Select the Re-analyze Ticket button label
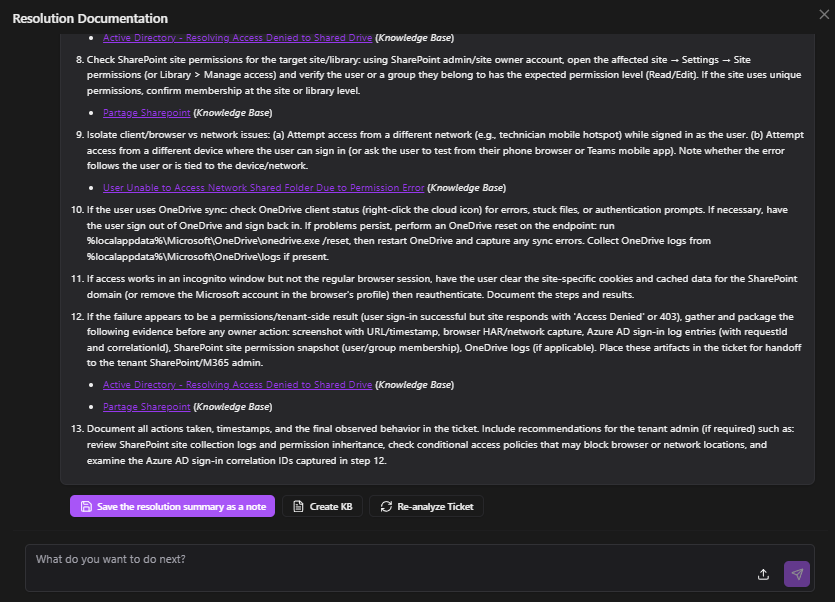The width and height of the screenshot is (835, 602). coord(435,507)
